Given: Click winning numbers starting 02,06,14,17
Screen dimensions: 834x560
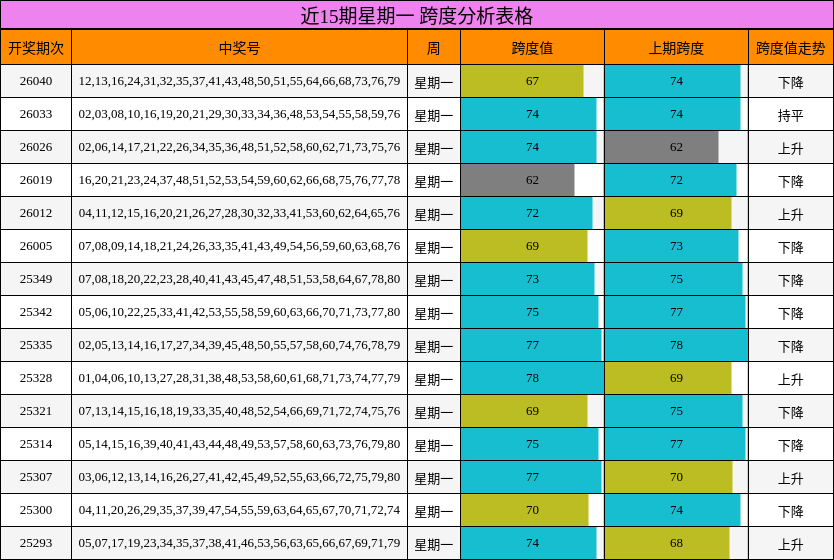Looking at the screenshot, I should click(239, 147).
